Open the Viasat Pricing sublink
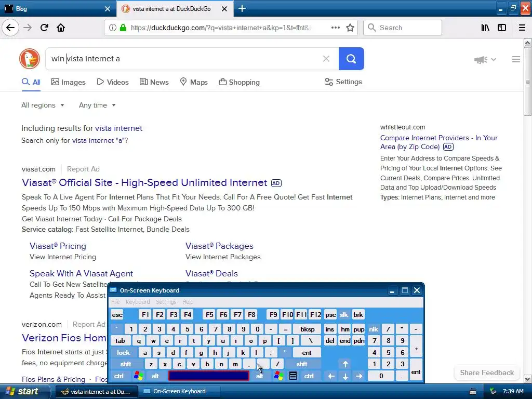 [x=58, y=246]
